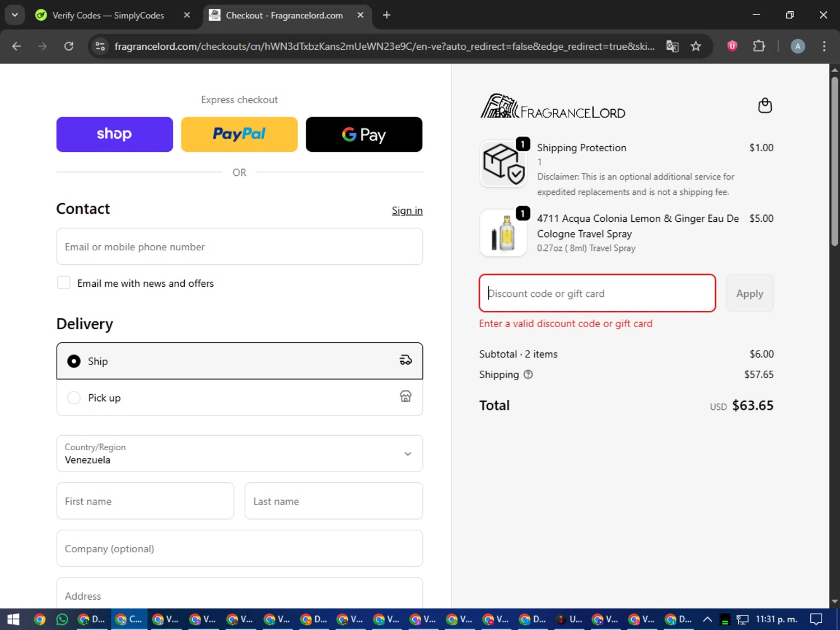Click the page vertical scrollbar thumb
The height and width of the screenshot is (630, 840).
(834, 161)
